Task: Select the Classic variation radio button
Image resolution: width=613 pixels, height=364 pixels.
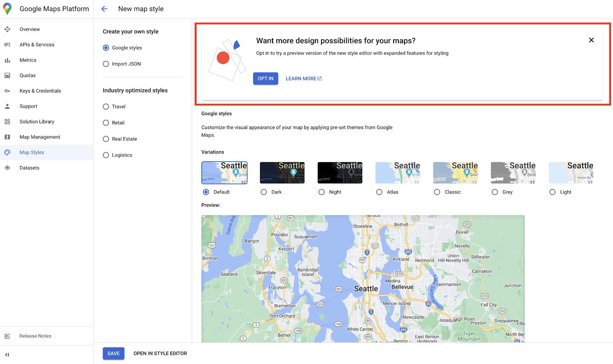Action: point(437,192)
